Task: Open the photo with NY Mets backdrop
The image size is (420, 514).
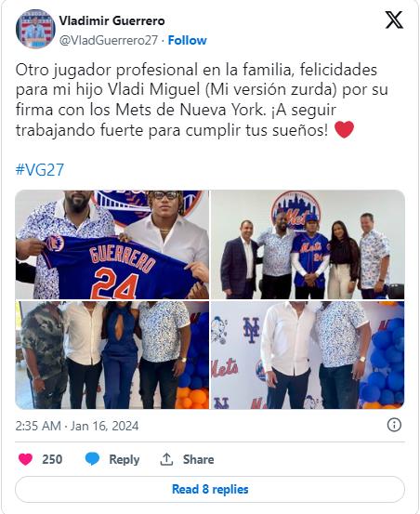Action: (308, 355)
